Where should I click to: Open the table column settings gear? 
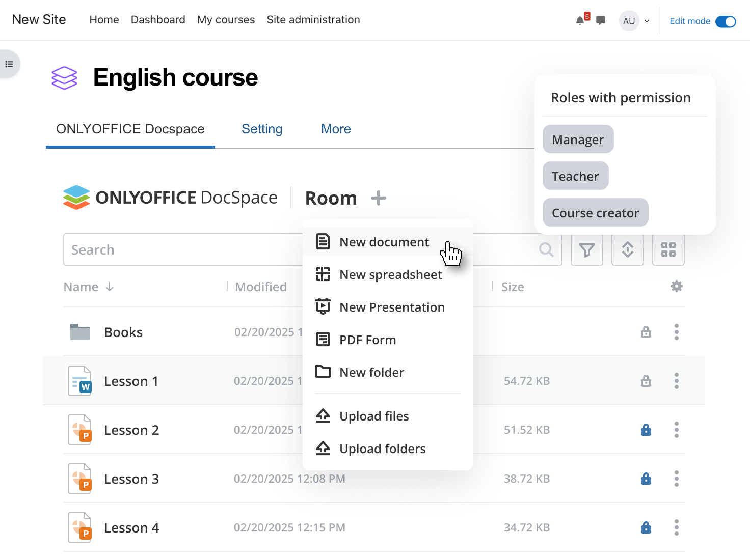[x=677, y=286]
